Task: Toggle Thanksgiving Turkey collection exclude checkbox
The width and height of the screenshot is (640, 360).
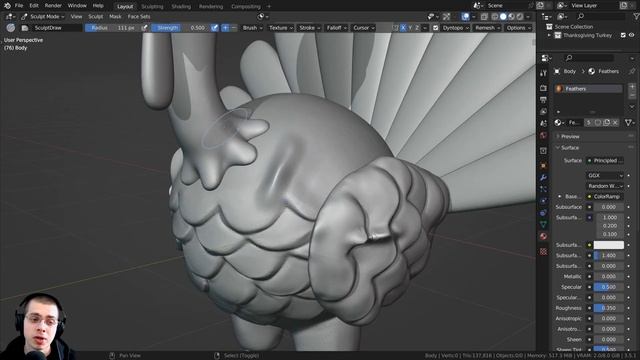Action: [623, 36]
